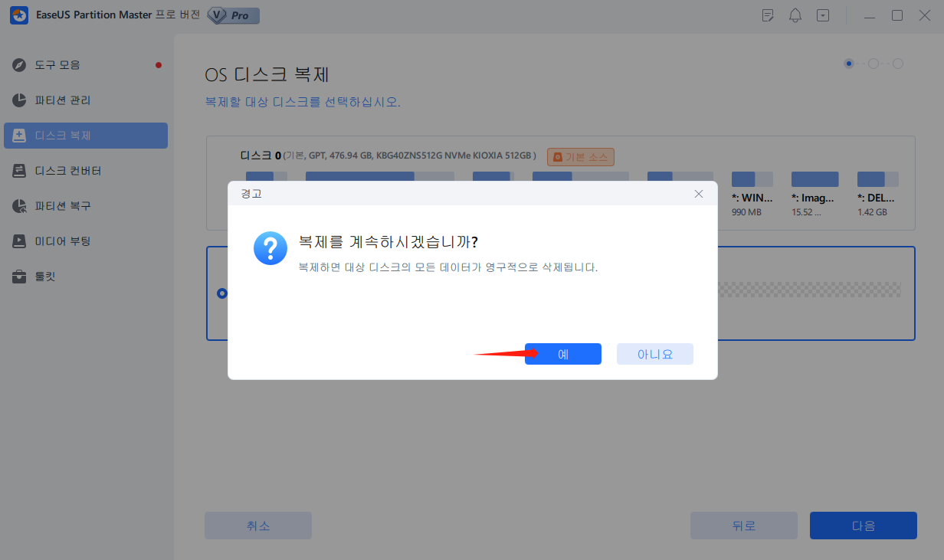The height and width of the screenshot is (560, 944).
Task: Close the 경고 warning dialog
Action: pos(699,194)
